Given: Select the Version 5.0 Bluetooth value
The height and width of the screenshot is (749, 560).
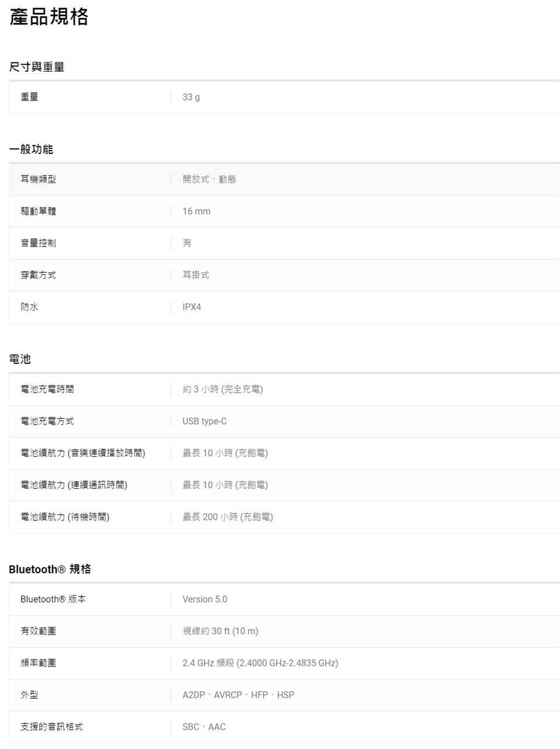Looking at the screenshot, I should pyautogui.click(x=205, y=599).
